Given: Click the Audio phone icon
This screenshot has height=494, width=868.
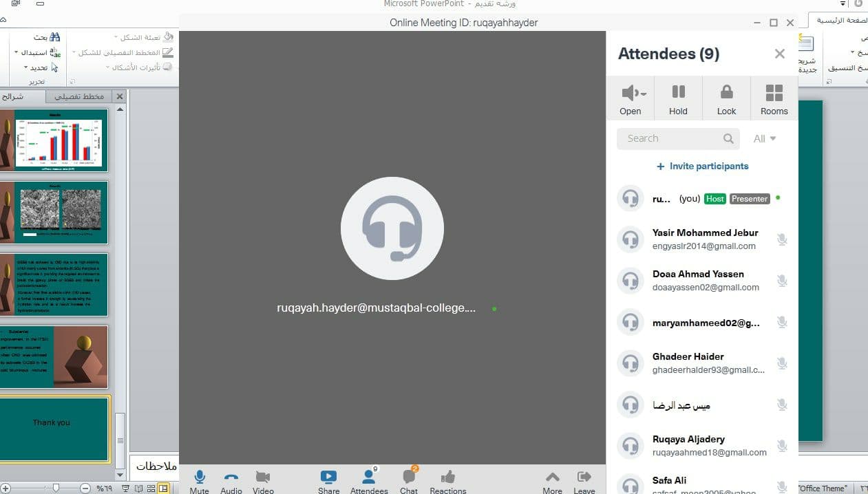Looking at the screenshot, I should (231, 479).
